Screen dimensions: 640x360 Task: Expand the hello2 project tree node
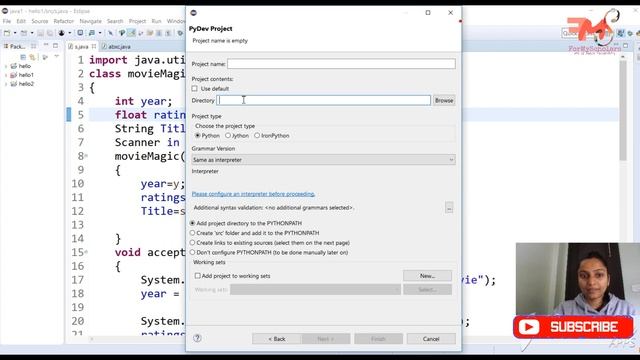point(6,84)
